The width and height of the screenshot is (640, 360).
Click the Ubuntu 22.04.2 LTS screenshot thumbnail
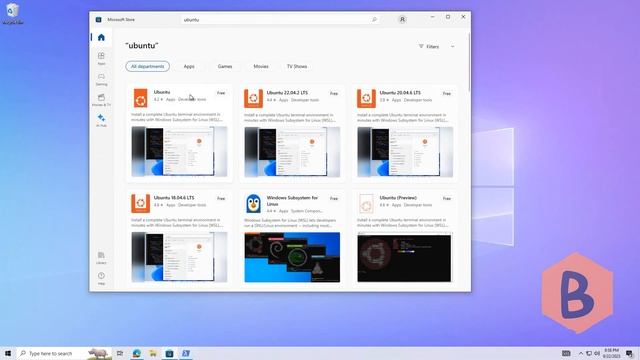point(292,152)
